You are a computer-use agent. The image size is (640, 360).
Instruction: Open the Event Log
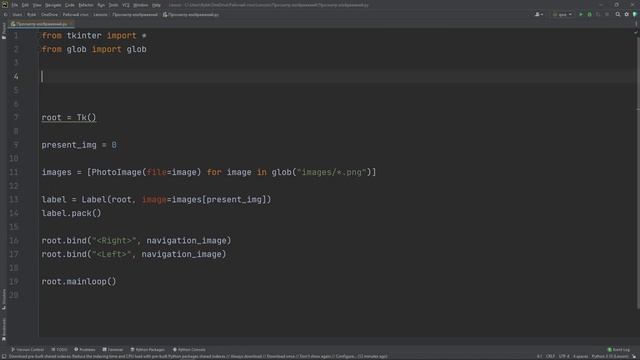point(619,350)
